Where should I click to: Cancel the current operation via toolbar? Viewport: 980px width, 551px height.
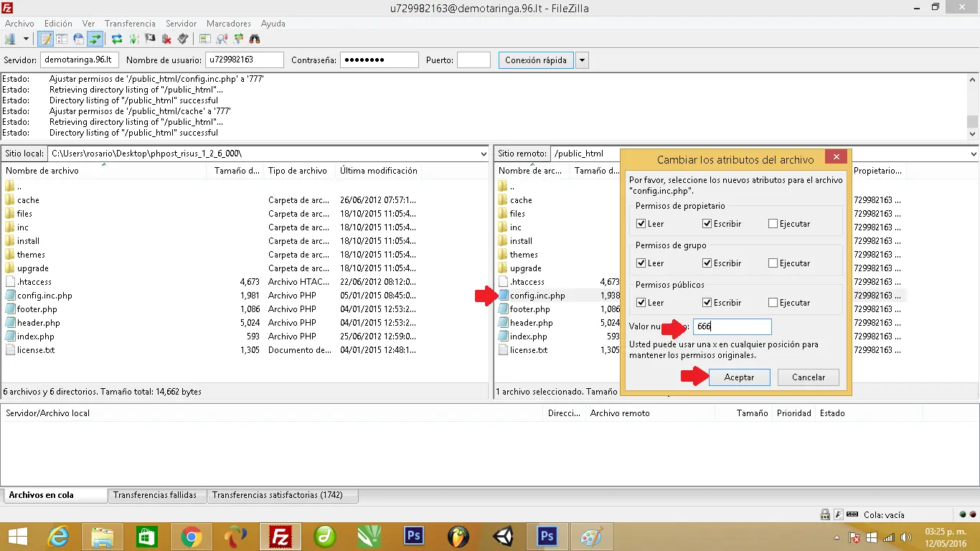pyautogui.click(x=150, y=39)
